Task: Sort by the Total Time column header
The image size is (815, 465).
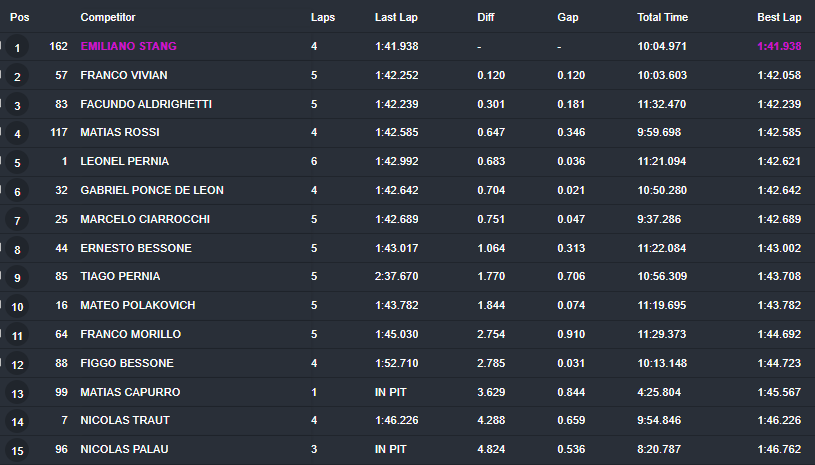Action: click(662, 17)
